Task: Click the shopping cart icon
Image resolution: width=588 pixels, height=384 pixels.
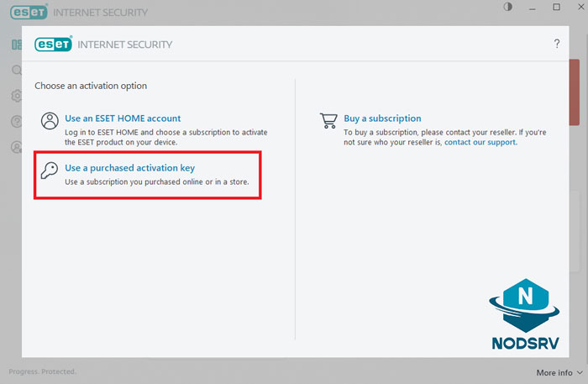Action: tap(328, 121)
